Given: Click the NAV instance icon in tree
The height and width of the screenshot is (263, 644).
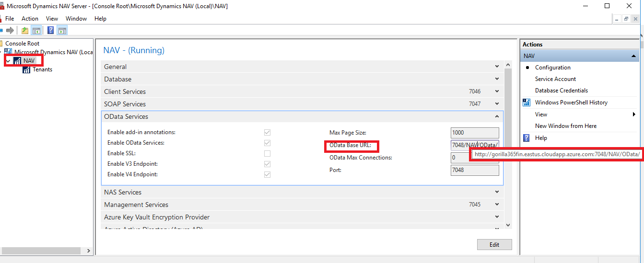Looking at the screenshot, I should click(x=17, y=61).
